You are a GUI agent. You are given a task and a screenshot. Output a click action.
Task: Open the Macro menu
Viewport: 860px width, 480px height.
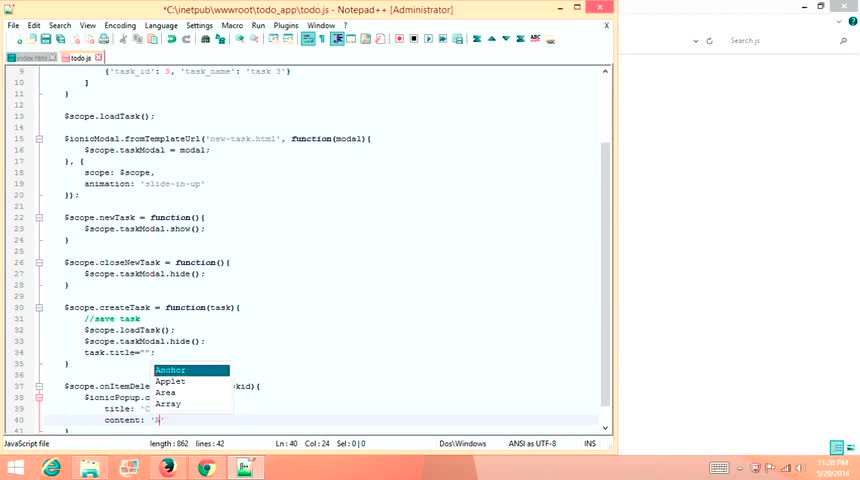point(232,25)
